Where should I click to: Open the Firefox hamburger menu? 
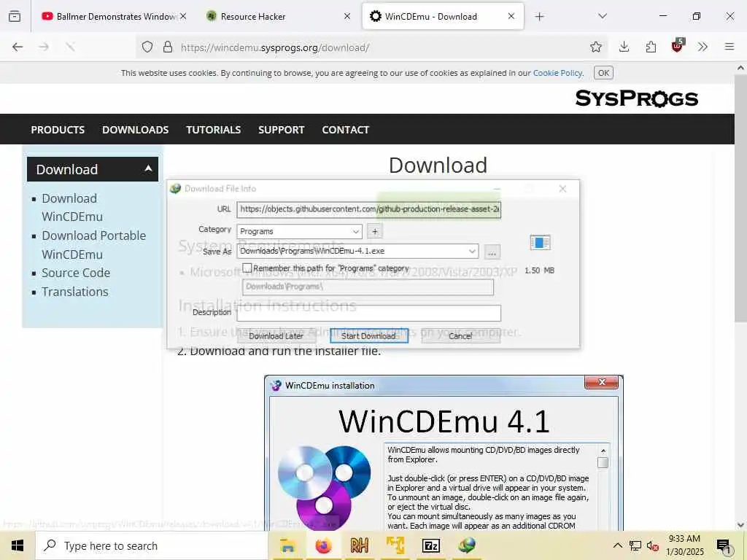(x=729, y=47)
